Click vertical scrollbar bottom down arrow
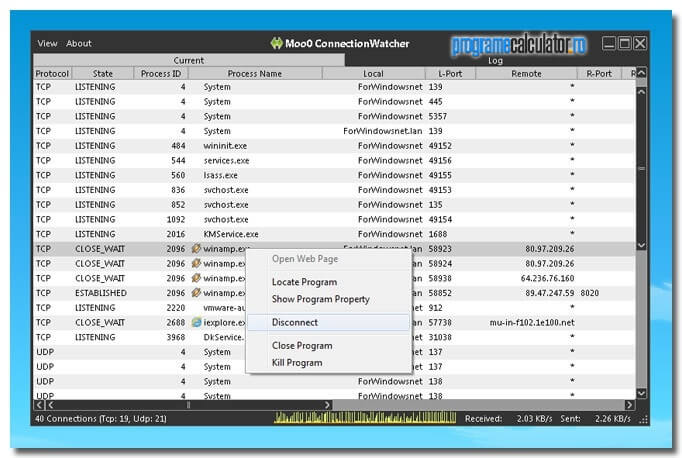 [x=641, y=393]
